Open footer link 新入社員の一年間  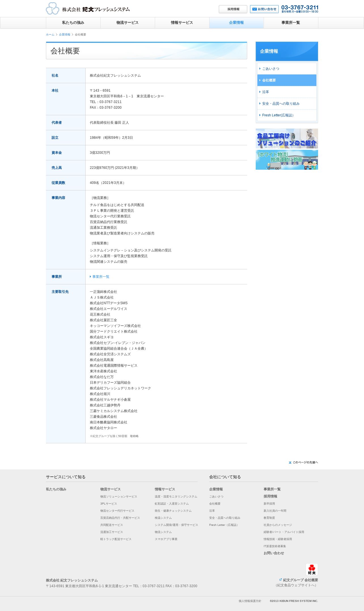[x=275, y=511]
